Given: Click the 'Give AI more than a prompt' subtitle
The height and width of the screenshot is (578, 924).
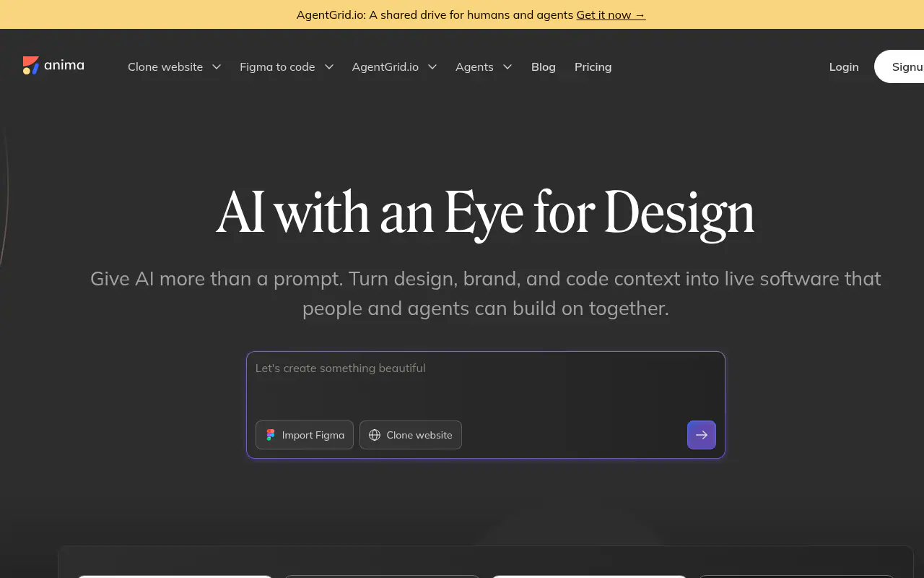Looking at the screenshot, I should tap(485, 293).
